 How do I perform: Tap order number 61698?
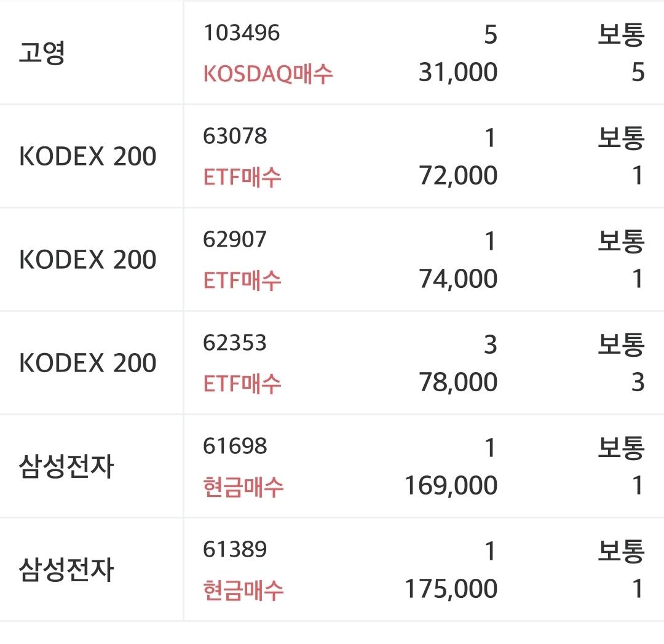(235, 446)
